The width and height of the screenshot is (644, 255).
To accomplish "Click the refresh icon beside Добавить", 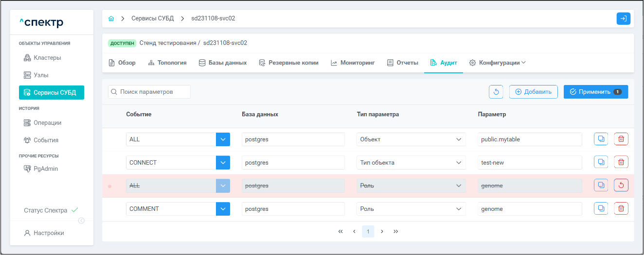I will coord(496,92).
